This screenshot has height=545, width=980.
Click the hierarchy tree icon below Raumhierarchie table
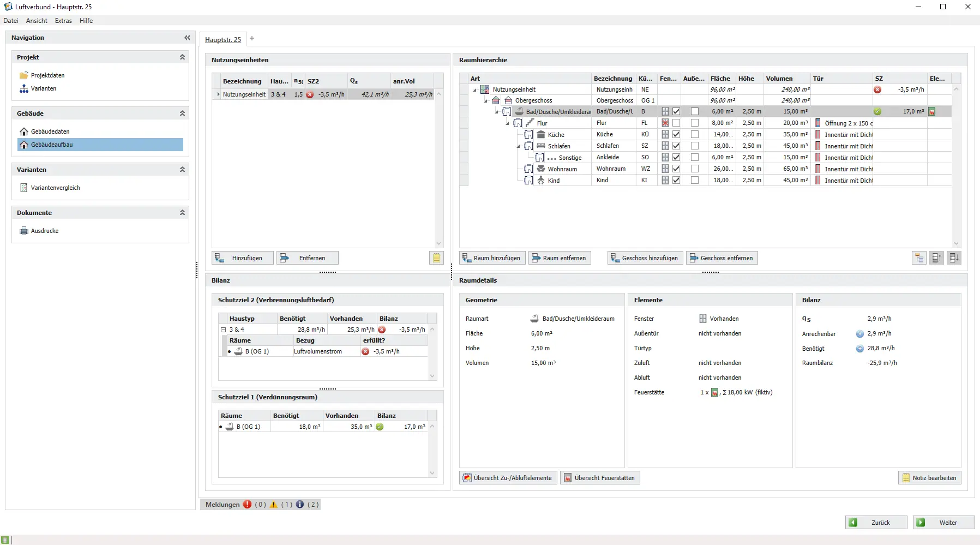(919, 258)
